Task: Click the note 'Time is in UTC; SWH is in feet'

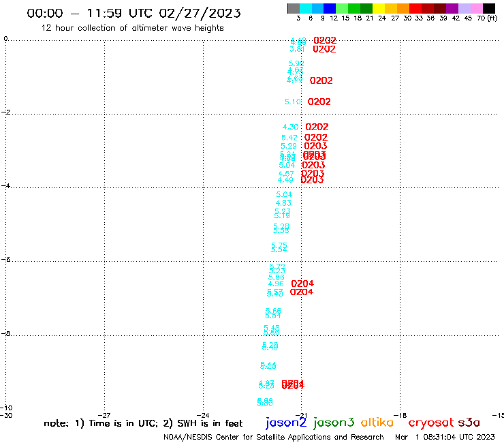Action: [143, 423]
